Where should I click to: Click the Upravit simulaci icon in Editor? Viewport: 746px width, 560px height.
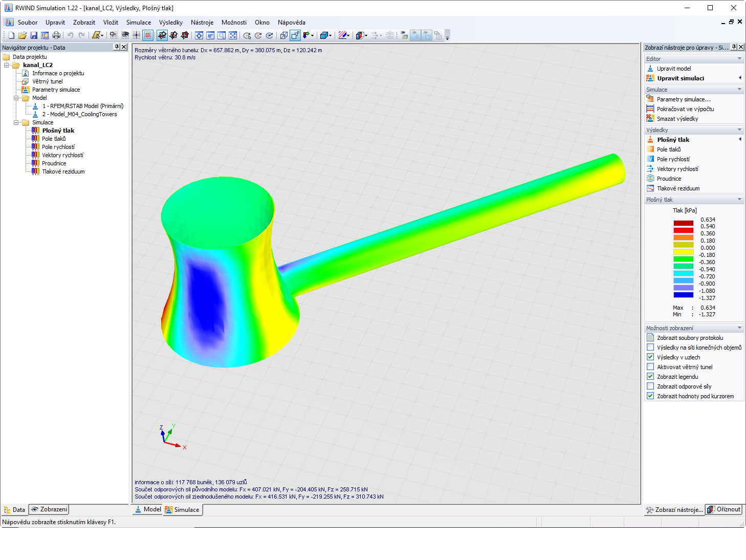point(650,78)
